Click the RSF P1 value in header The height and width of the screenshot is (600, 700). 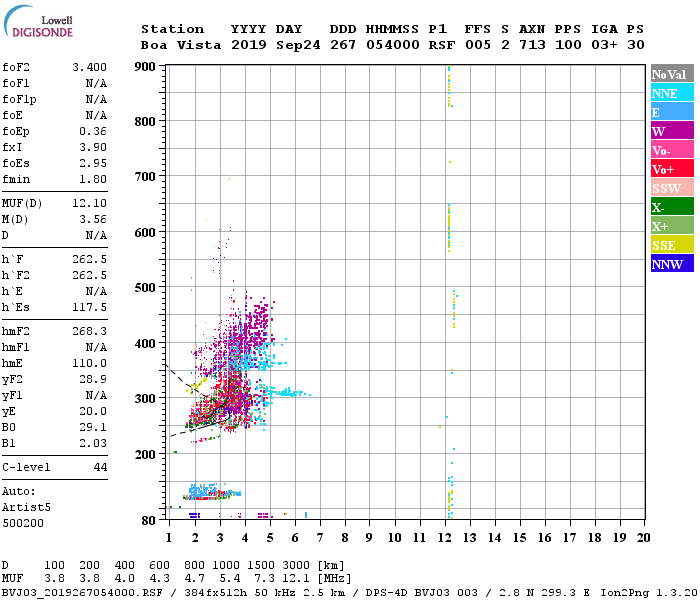point(442,45)
